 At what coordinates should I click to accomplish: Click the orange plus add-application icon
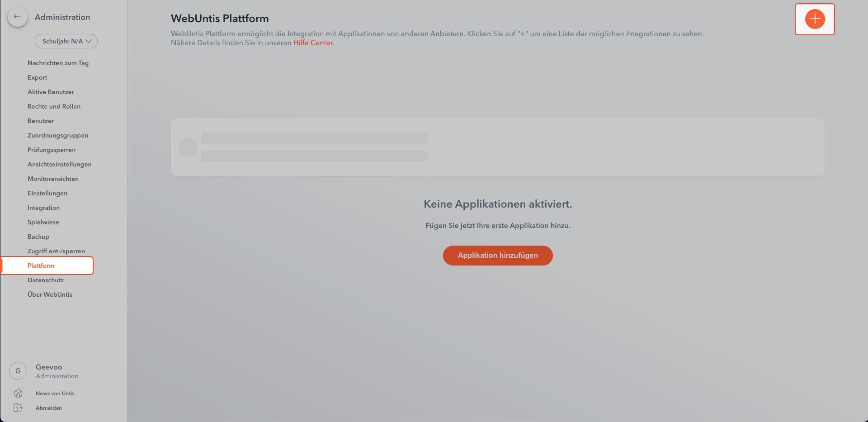tap(815, 19)
